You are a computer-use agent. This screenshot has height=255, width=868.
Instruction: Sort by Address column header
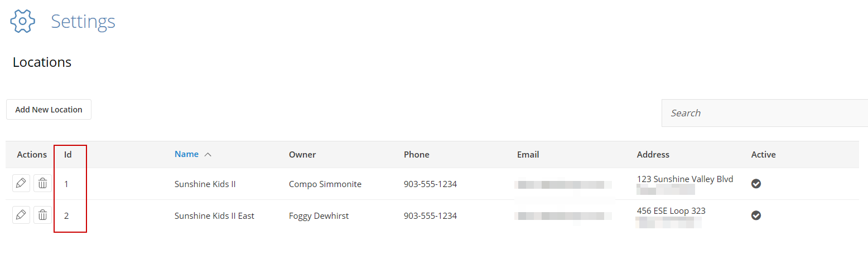tap(653, 154)
